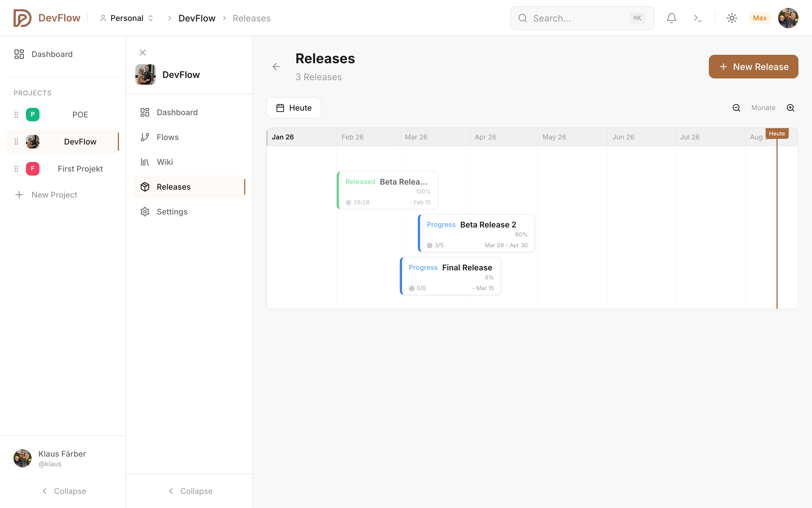Image resolution: width=812 pixels, height=508 pixels.
Task: Click the plus icon beside New Project
Action: [x=19, y=194]
